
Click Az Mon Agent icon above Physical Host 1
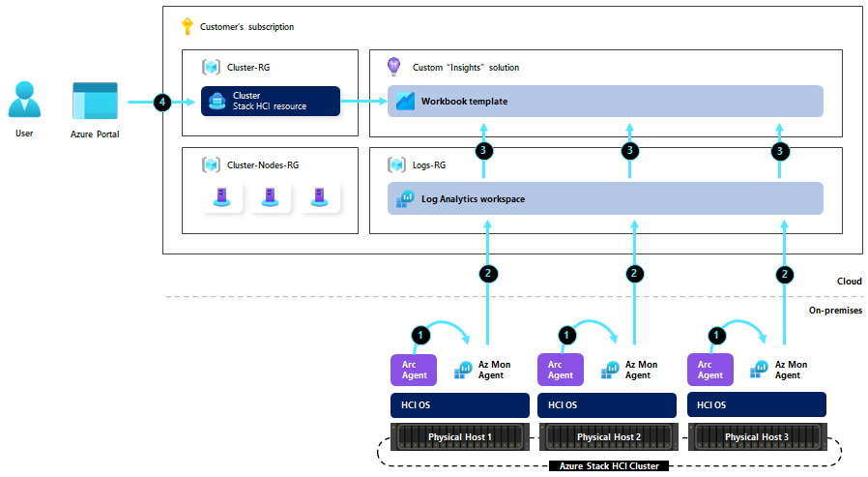tap(463, 370)
